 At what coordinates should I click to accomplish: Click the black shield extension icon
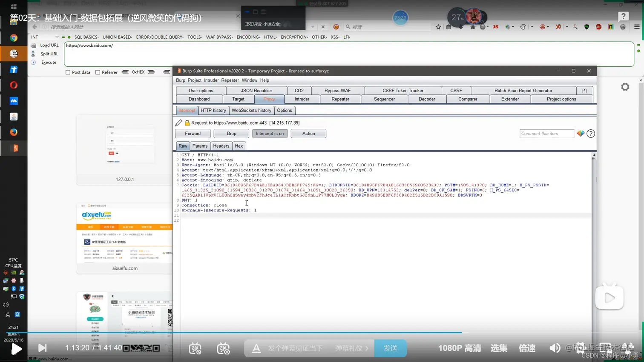(x=586, y=27)
